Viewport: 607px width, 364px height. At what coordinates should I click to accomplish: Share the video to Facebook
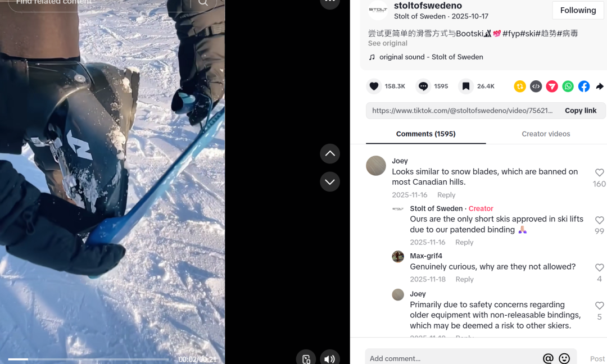[583, 86]
